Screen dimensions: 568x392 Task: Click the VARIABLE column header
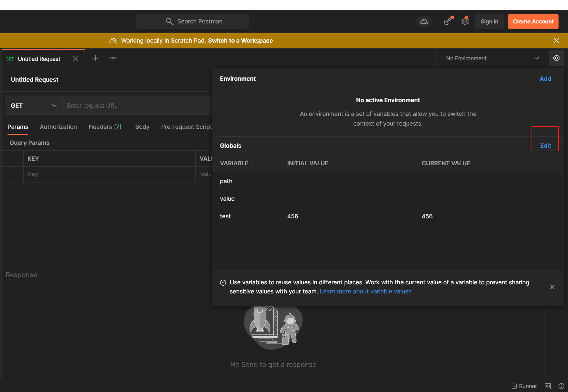click(x=234, y=163)
